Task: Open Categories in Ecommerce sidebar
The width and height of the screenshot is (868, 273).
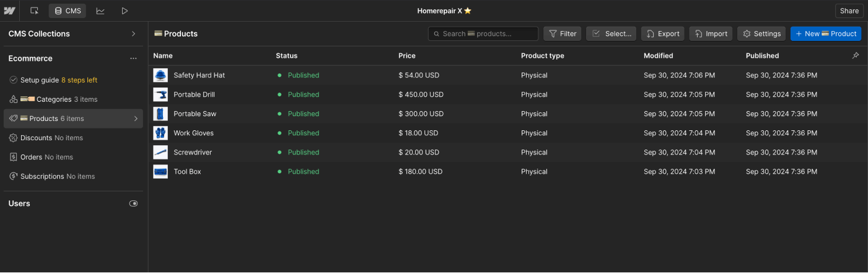Action: coord(53,99)
